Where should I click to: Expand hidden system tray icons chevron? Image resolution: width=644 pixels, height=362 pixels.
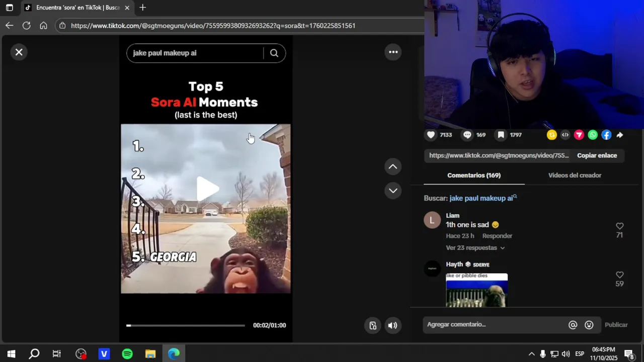(x=531, y=354)
